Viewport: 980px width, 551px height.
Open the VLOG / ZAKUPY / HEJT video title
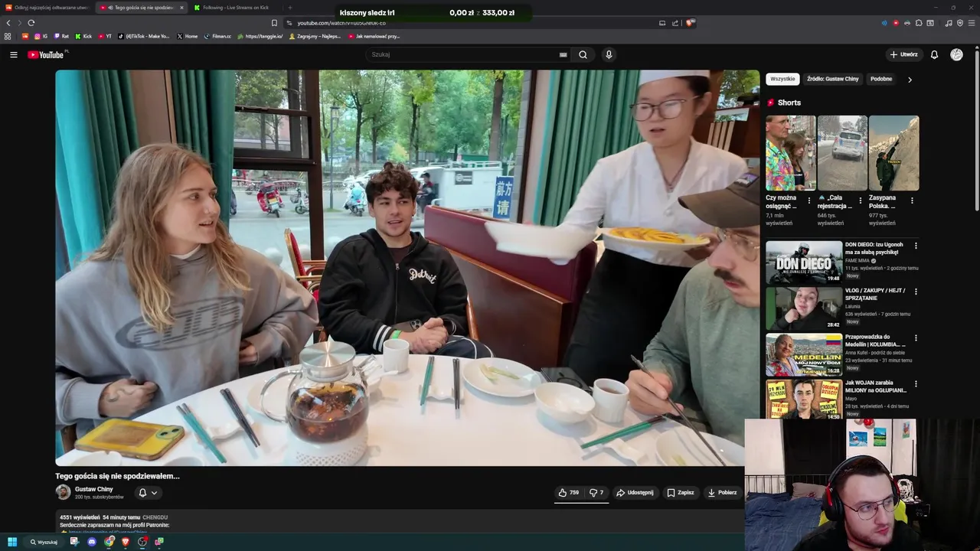click(x=875, y=294)
